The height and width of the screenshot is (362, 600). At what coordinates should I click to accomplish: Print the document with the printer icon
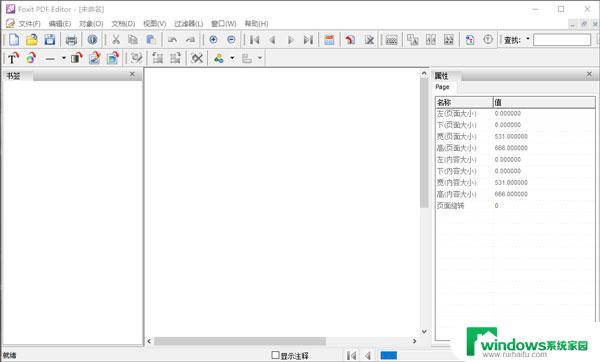pyautogui.click(x=71, y=39)
